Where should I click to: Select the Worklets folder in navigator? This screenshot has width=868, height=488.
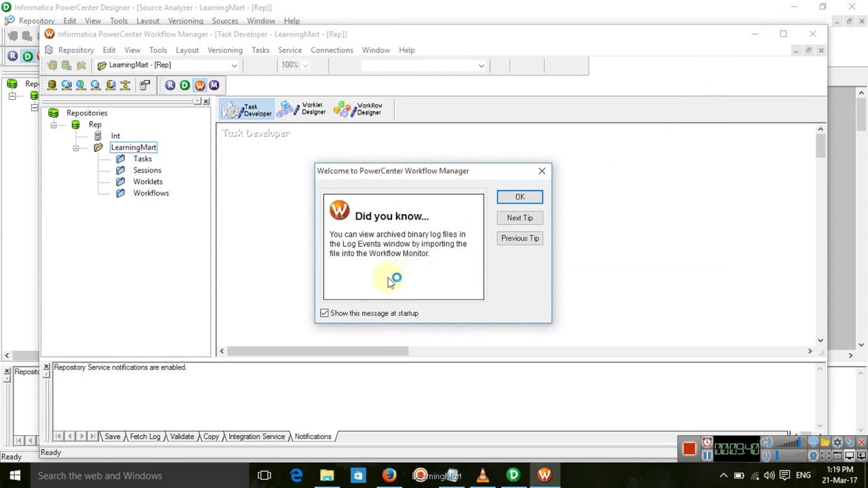click(148, 182)
